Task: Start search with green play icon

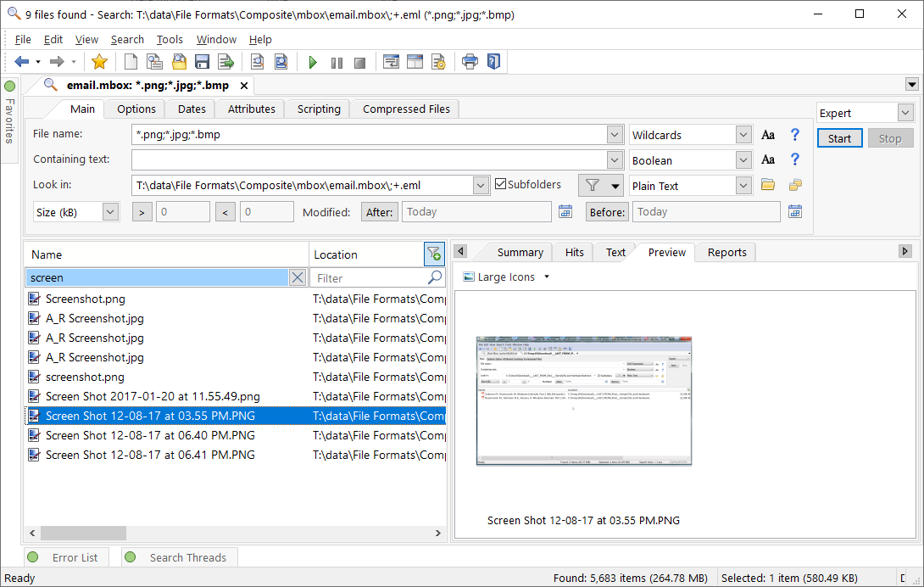Action: pyautogui.click(x=312, y=62)
